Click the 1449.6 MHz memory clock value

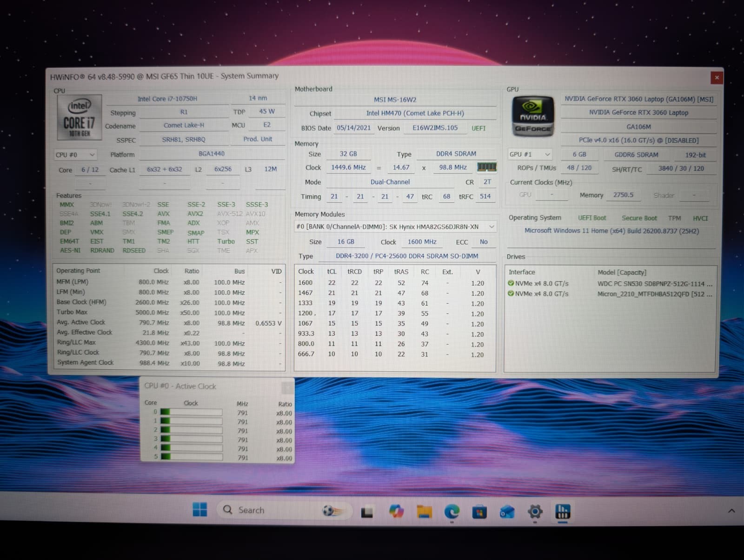pos(348,167)
